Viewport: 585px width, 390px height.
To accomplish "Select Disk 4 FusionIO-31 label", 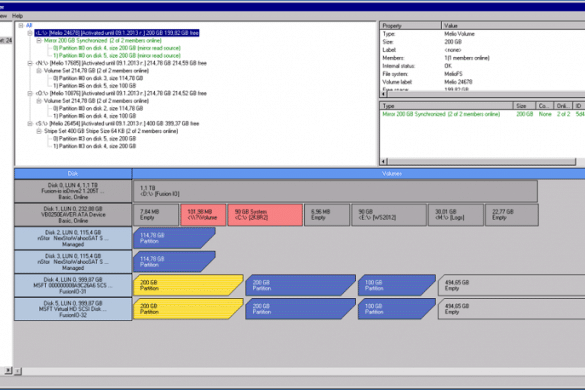I will click(x=73, y=285).
